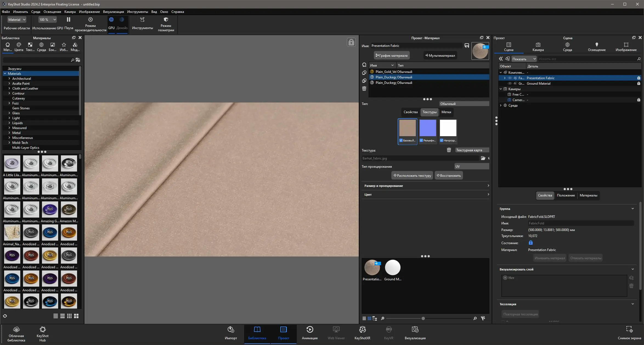Click the Pause render icon
The width and height of the screenshot is (644, 345).
pyautogui.click(x=69, y=20)
